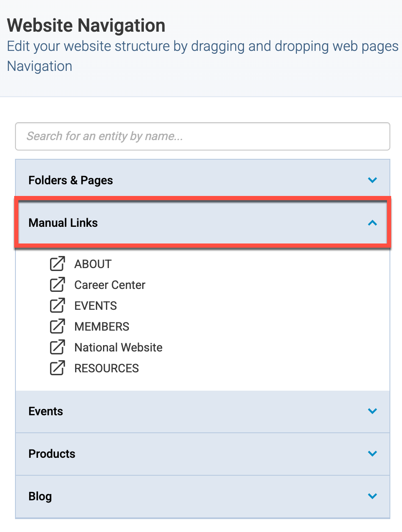
Task: Focus the entity name search field
Action: click(x=203, y=136)
